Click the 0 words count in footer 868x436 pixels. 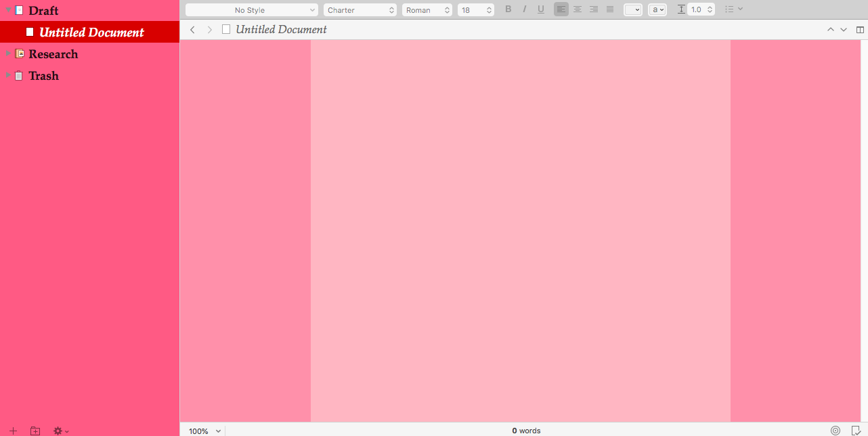coord(526,431)
